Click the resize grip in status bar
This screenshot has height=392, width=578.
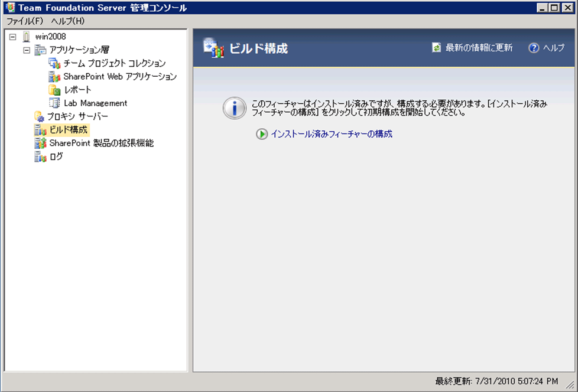point(571,384)
